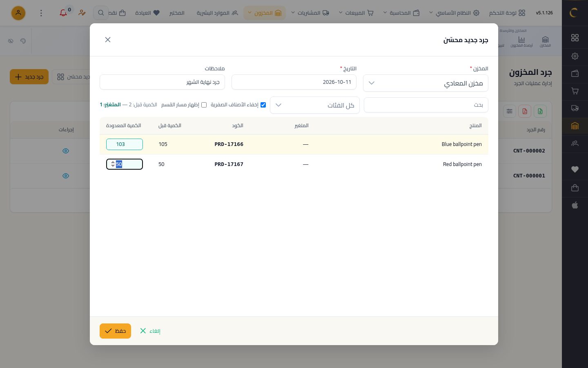Screen dimensions: 588x368
Task: Click the جرد جديد button on the page
Action: (x=29, y=77)
